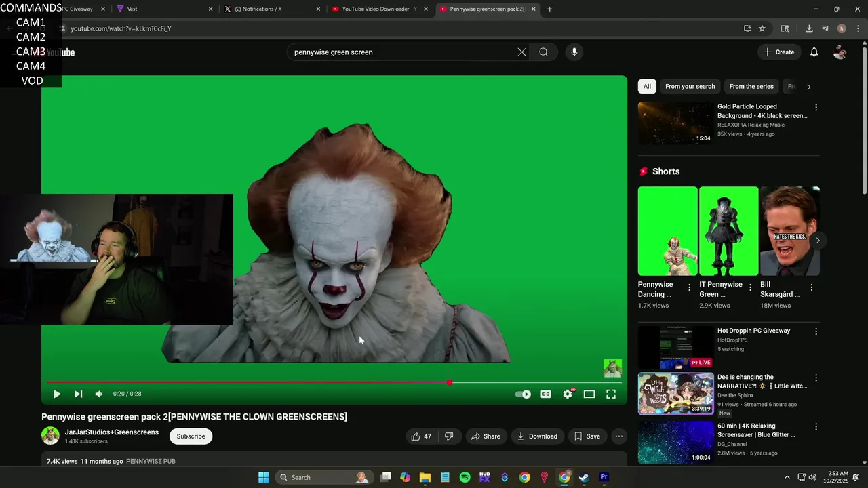Open a new browser tab
868x488 pixels.
click(x=549, y=9)
